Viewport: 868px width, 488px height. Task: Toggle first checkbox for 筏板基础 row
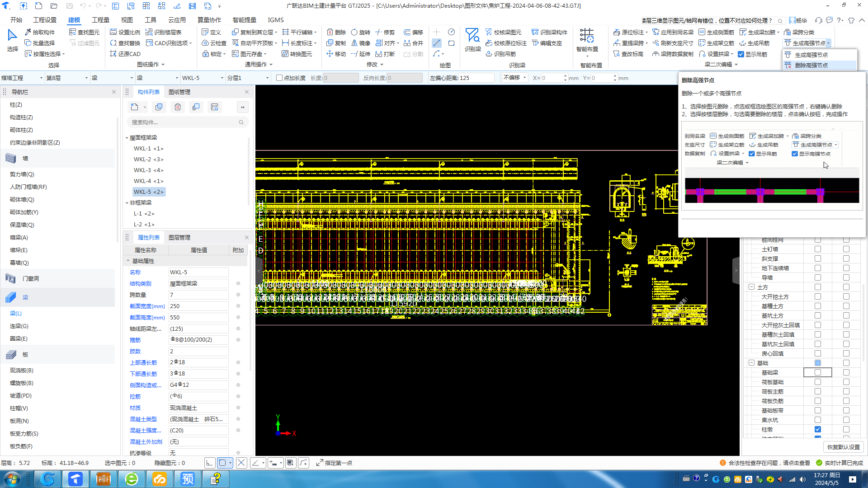(818, 382)
